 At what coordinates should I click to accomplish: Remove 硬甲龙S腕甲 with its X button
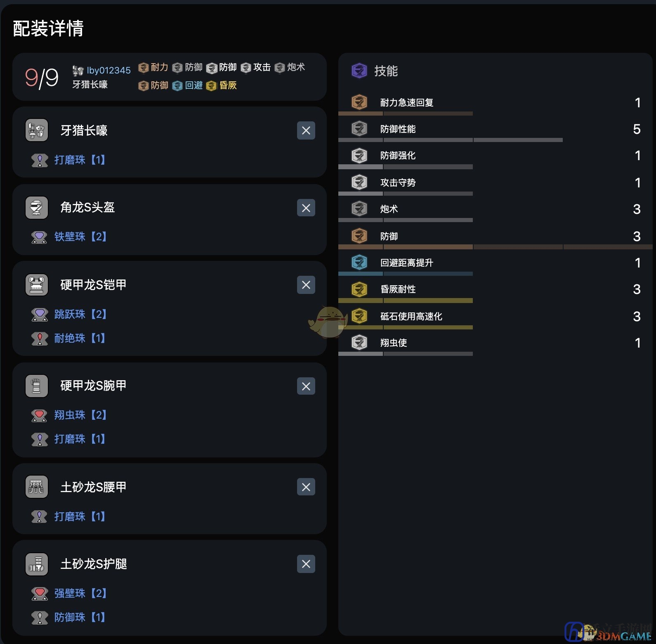306,386
